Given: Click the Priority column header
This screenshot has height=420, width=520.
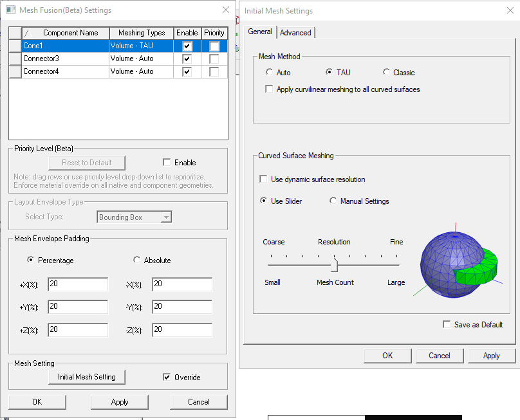Looking at the screenshot, I should pyautogui.click(x=214, y=33).
